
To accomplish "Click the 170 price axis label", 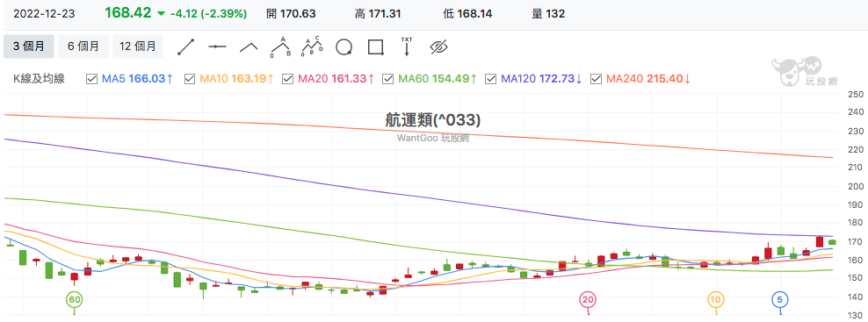I will coord(856,242).
